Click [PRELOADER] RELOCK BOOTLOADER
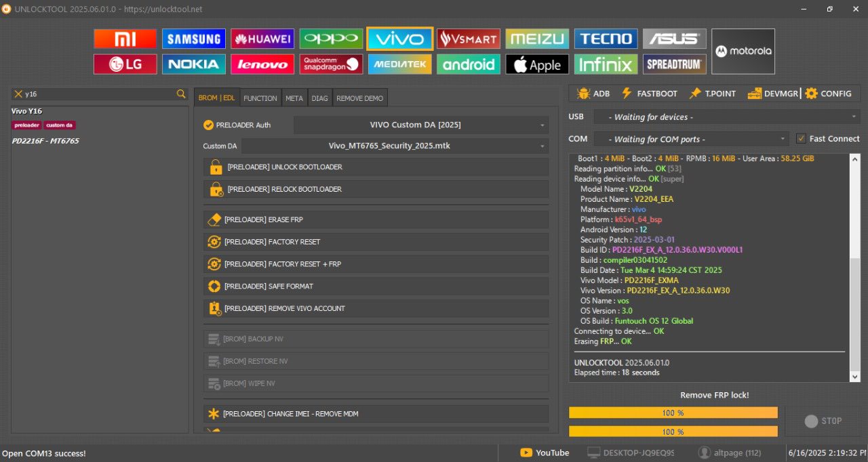 tap(376, 189)
